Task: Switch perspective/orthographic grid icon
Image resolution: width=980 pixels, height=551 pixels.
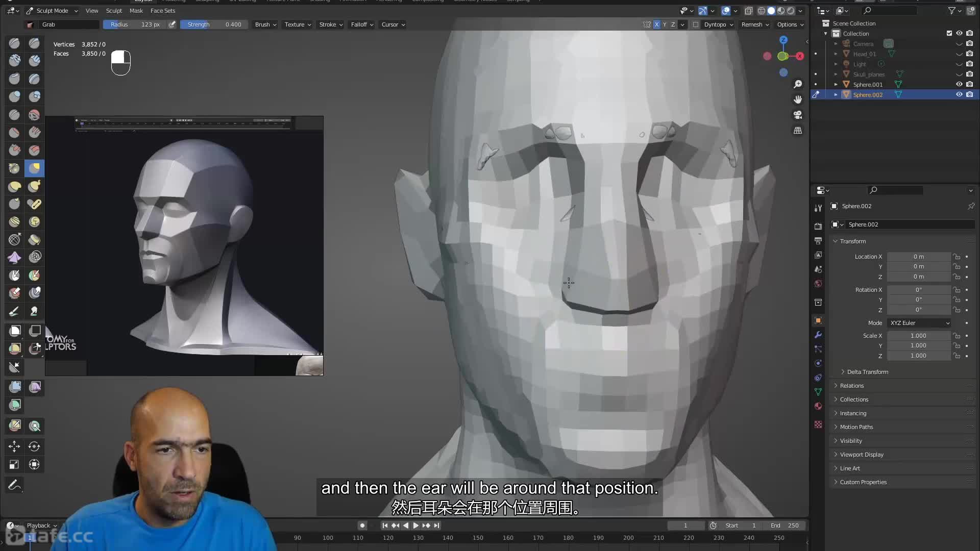Action: (x=798, y=131)
